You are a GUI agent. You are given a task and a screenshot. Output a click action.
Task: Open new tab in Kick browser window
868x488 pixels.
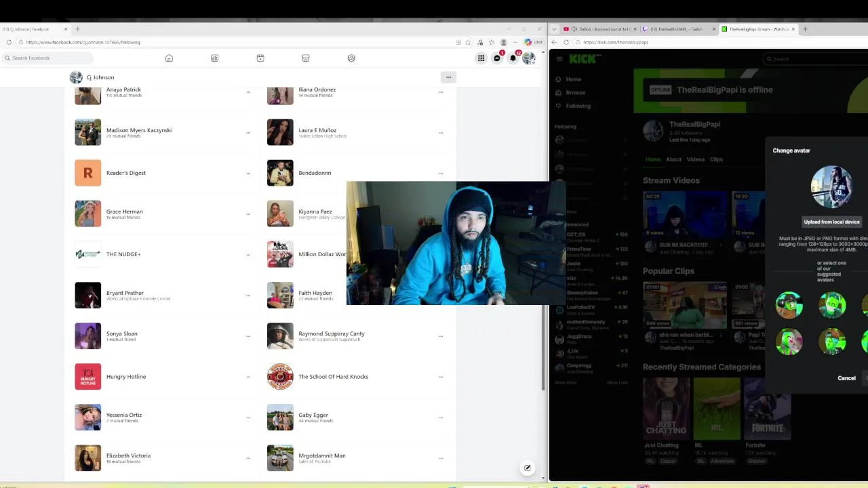805,29
